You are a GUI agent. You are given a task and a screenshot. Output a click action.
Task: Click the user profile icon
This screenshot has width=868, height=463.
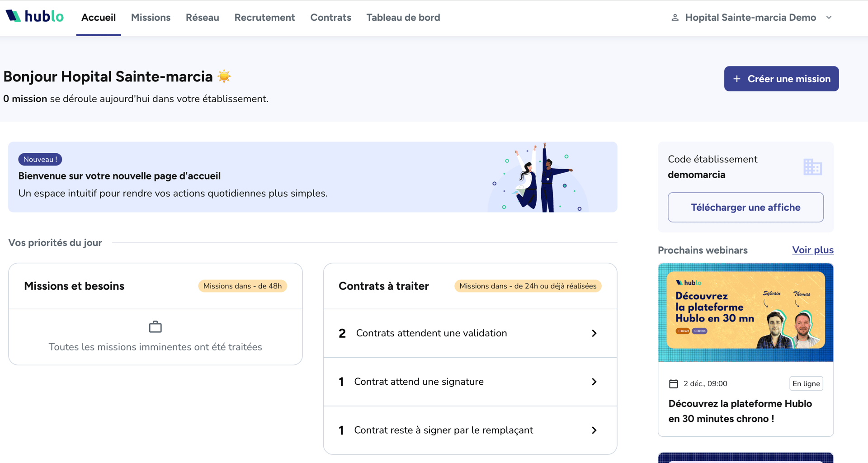[675, 18]
